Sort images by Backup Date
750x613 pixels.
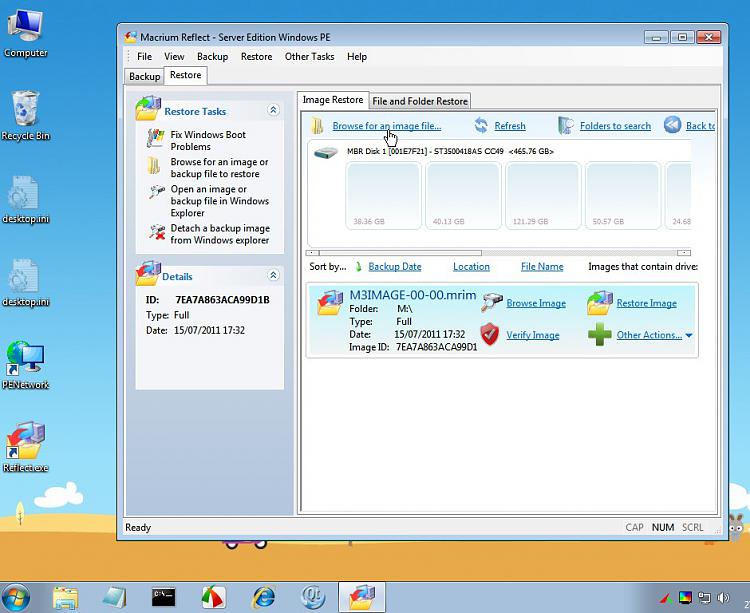[x=395, y=267]
